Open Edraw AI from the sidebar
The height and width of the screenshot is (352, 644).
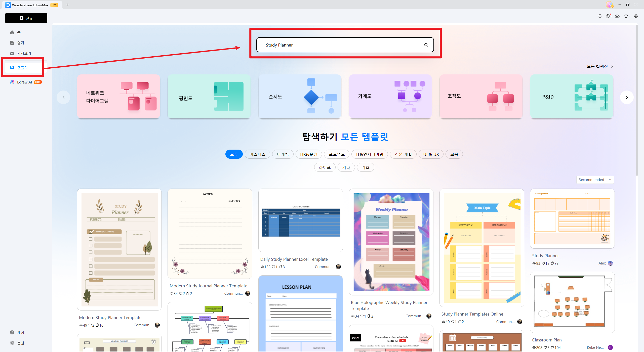[24, 82]
